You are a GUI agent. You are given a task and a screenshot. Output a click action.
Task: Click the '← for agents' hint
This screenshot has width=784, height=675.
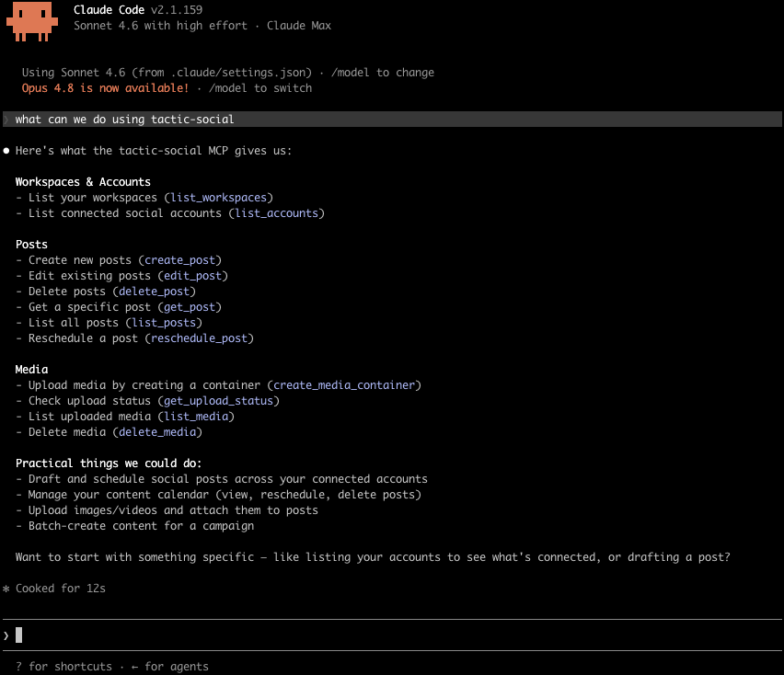[x=170, y=667]
